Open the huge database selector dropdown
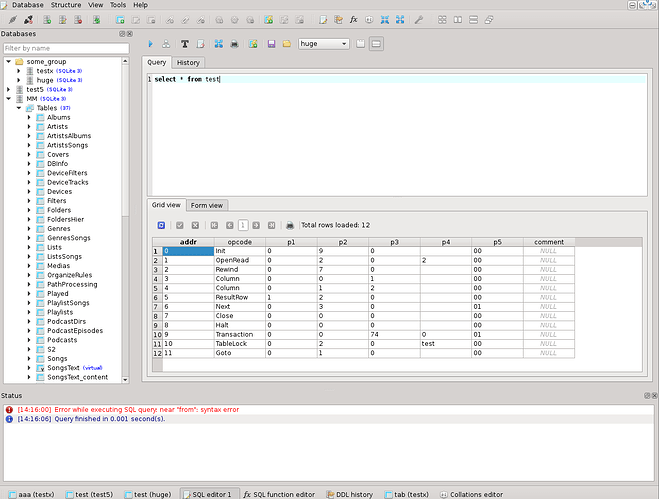Viewport: 659px width, 499px height. [x=324, y=44]
